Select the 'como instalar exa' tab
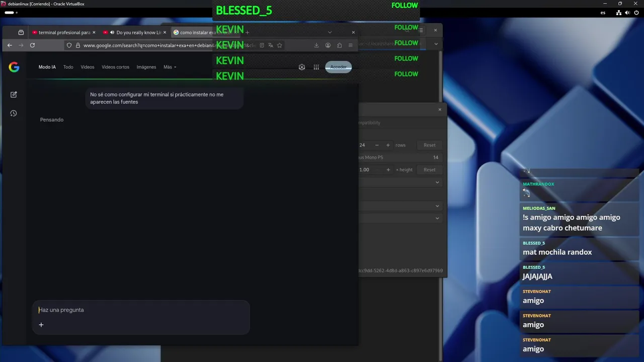This screenshot has height=362, width=644. (x=205, y=32)
